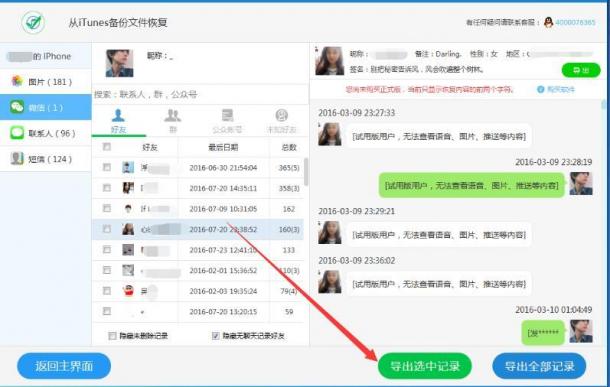610x387 pixels.
Task: Open the support number 4000076365 link
Action: (x=575, y=23)
